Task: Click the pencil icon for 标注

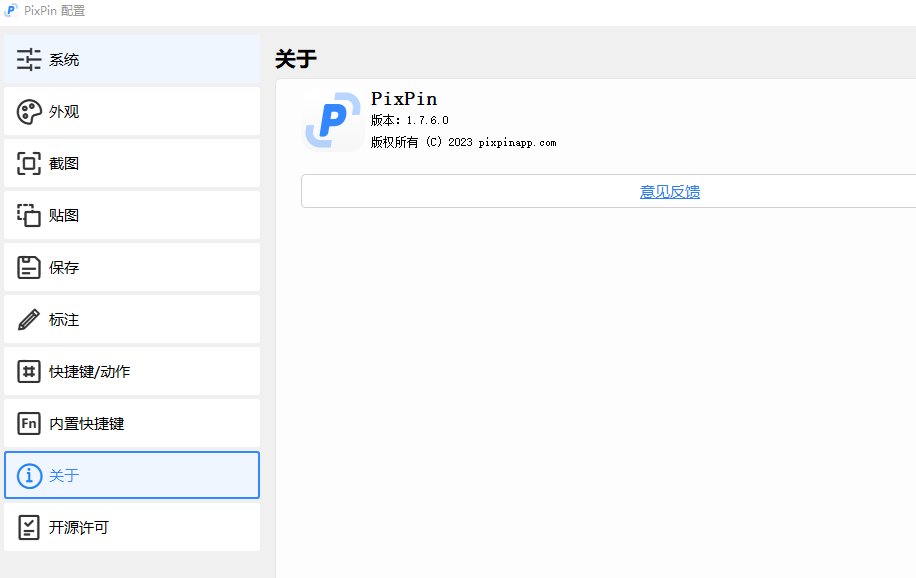Action: pos(29,320)
